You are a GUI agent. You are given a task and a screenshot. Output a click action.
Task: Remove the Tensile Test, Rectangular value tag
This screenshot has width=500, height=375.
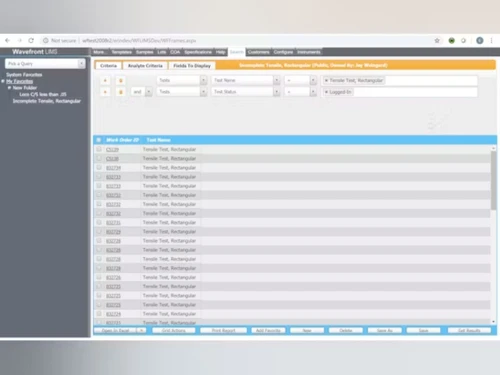click(326, 80)
